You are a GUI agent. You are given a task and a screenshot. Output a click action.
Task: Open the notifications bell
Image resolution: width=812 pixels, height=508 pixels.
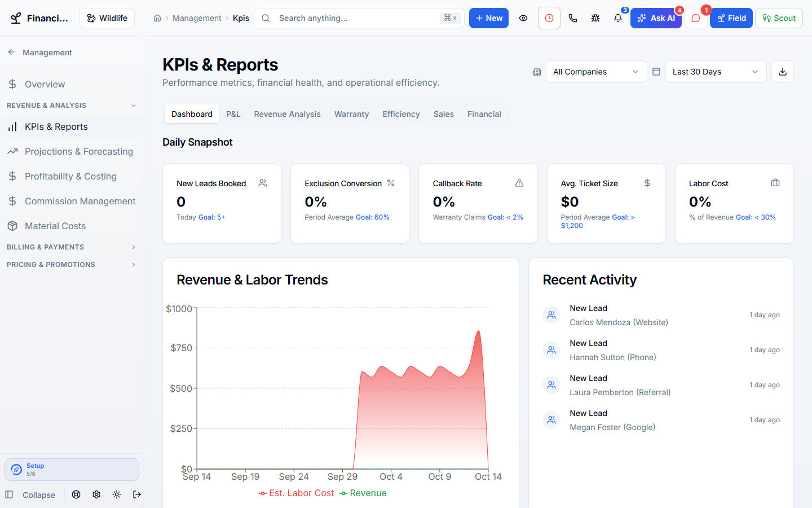point(618,18)
